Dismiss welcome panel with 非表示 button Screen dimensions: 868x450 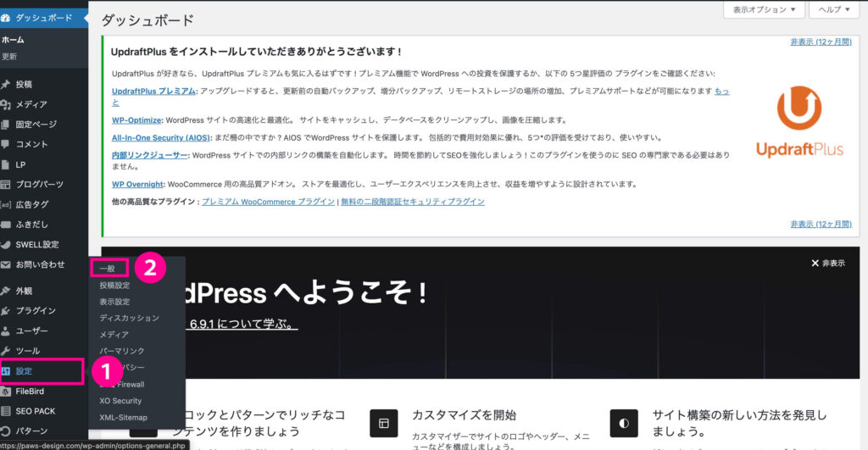coord(827,264)
